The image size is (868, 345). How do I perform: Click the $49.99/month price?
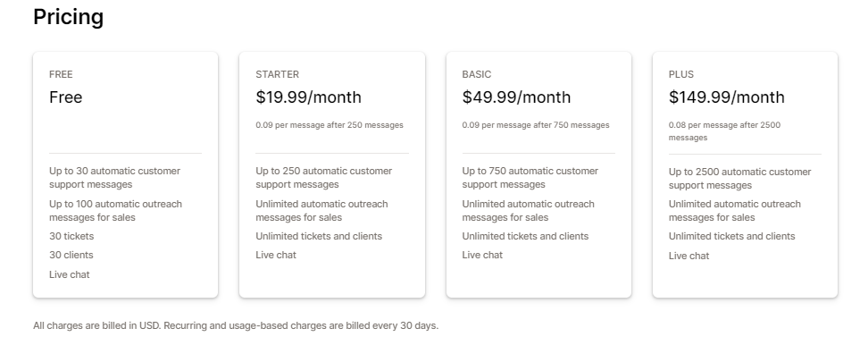point(516,97)
